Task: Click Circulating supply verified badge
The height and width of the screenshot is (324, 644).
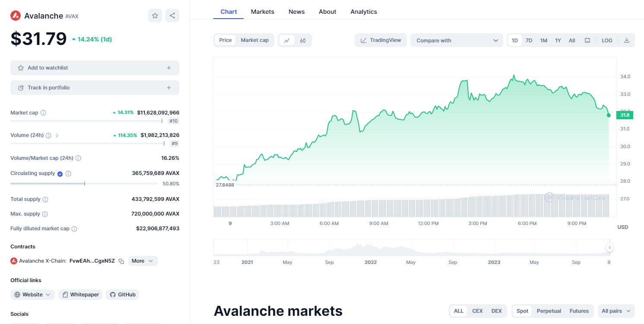Action: (60, 174)
